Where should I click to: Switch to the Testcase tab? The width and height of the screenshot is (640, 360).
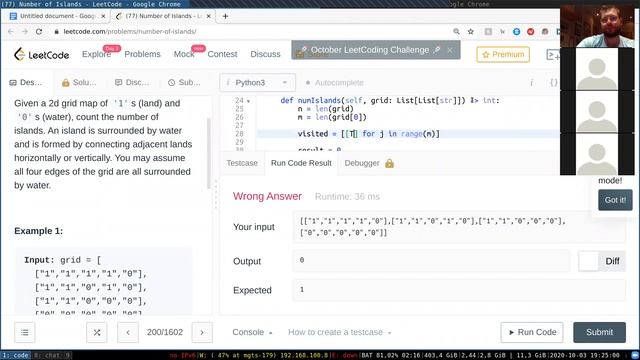tap(242, 163)
